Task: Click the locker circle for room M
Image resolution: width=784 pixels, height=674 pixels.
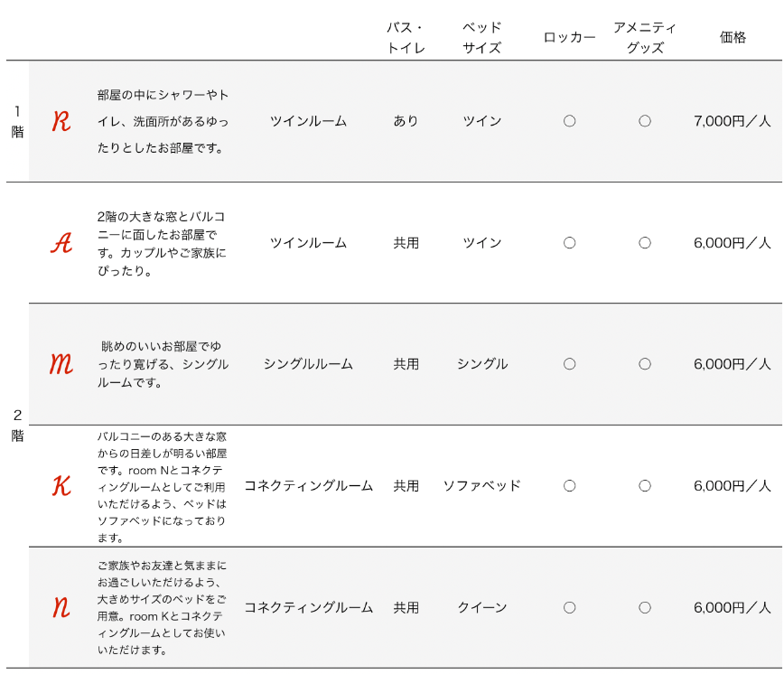Action: (570, 364)
